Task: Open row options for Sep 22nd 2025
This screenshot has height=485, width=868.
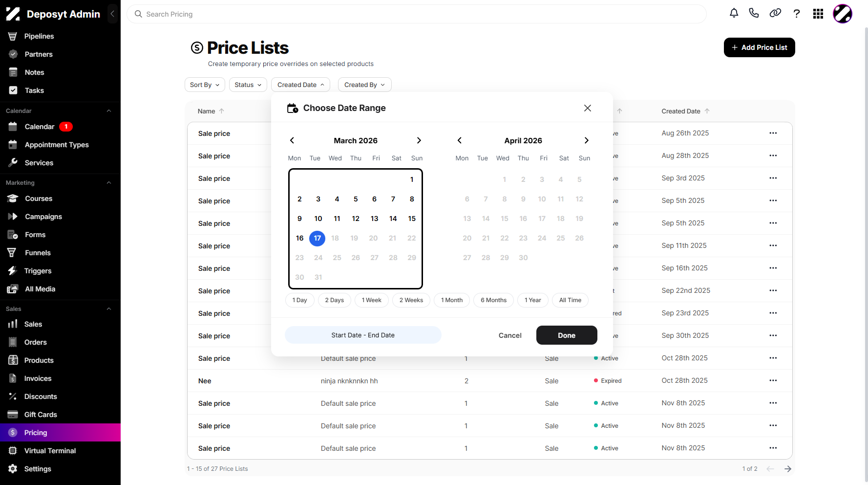Action: [x=773, y=290]
